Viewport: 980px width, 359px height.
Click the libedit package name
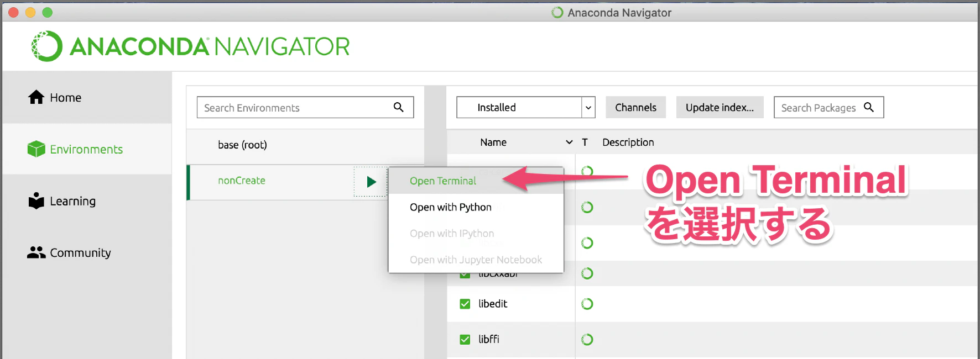tap(493, 304)
